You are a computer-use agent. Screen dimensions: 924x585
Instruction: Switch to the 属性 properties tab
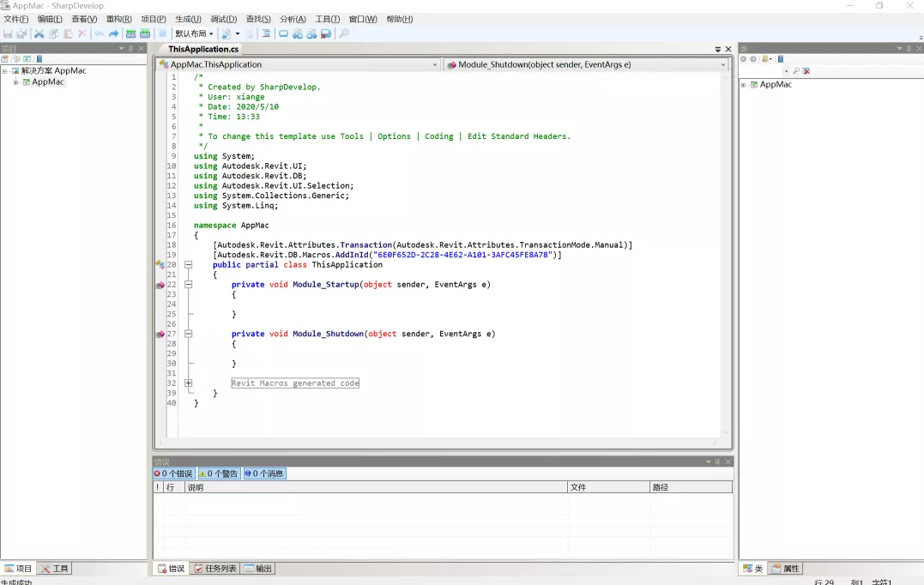click(785, 569)
